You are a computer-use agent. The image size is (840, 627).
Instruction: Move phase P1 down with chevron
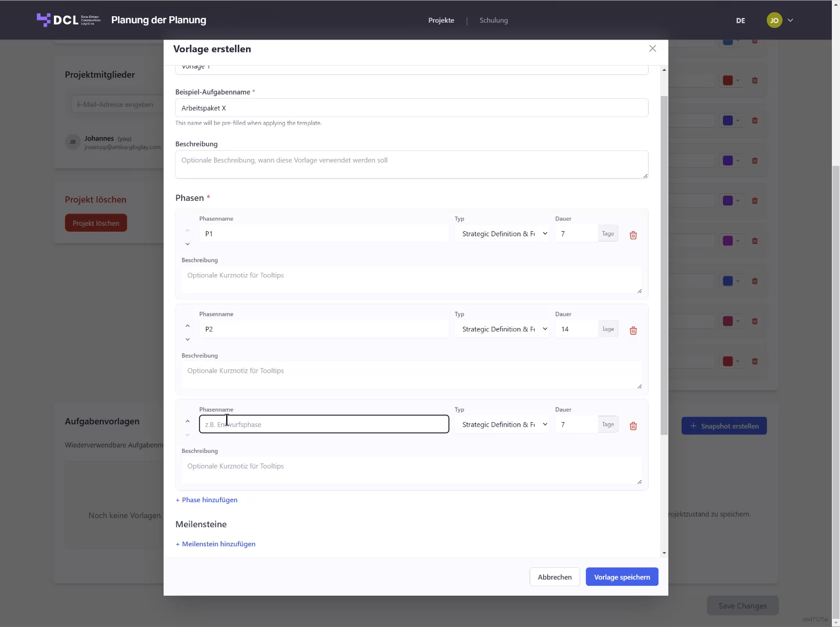pos(187,244)
